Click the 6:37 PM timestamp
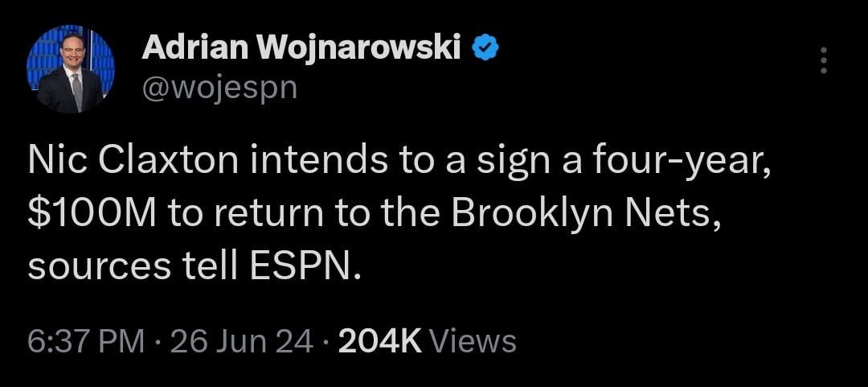868x387 pixels. [x=86, y=341]
